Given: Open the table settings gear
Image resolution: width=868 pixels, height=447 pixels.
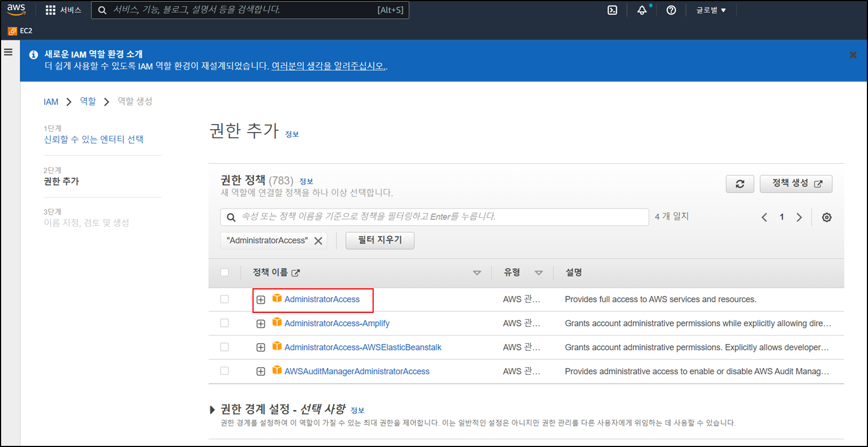Looking at the screenshot, I should click(x=827, y=217).
